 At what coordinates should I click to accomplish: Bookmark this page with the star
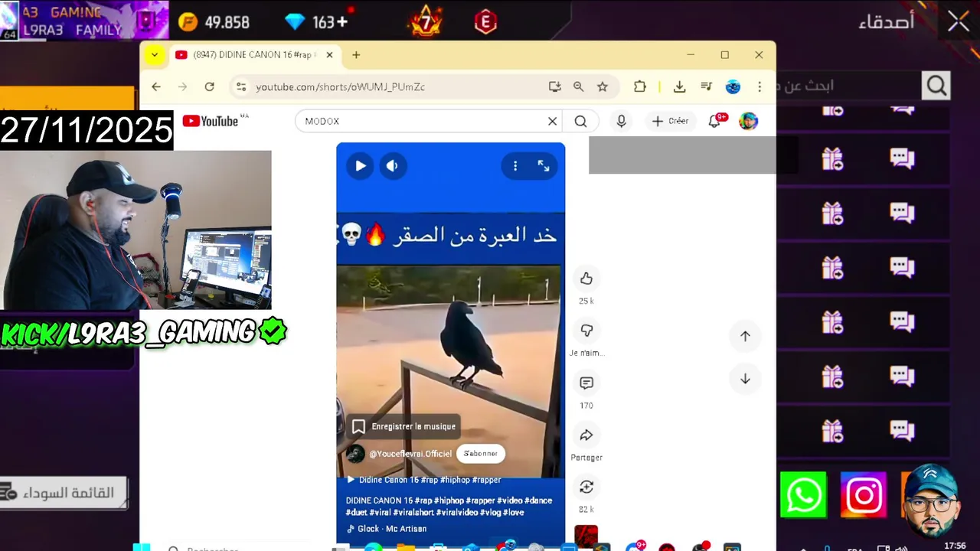[603, 86]
